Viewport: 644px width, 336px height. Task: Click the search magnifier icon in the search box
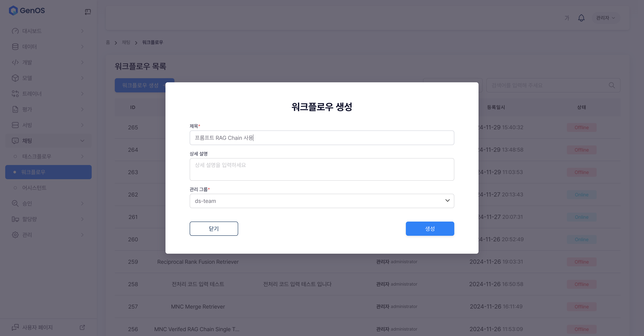[612, 85]
